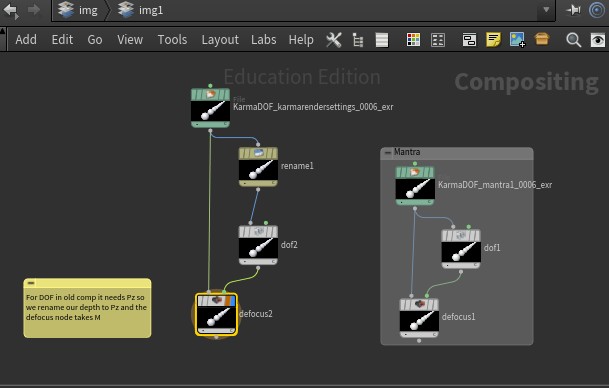Add a background image icon
This screenshot has width=609, height=388.
[517, 40]
